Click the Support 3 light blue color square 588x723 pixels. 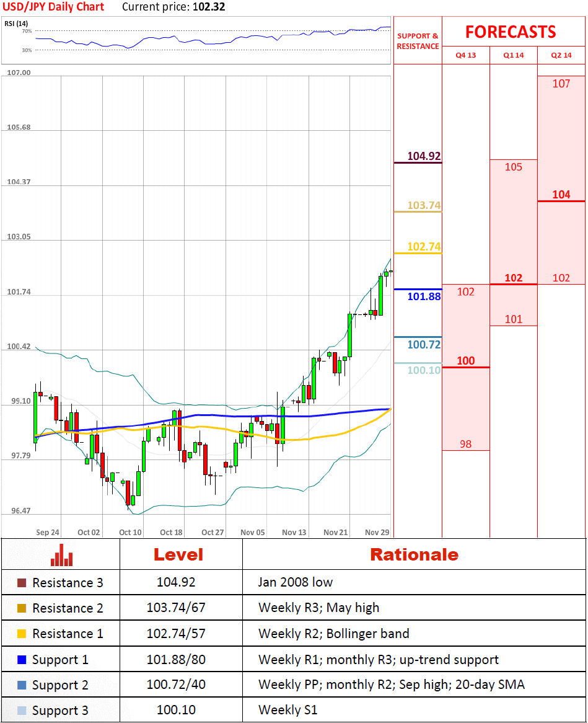22,711
